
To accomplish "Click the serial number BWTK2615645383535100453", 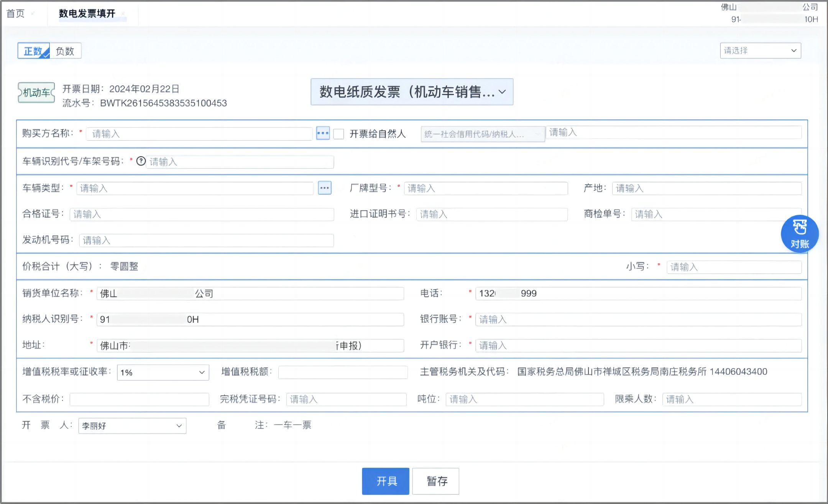I will pyautogui.click(x=164, y=103).
